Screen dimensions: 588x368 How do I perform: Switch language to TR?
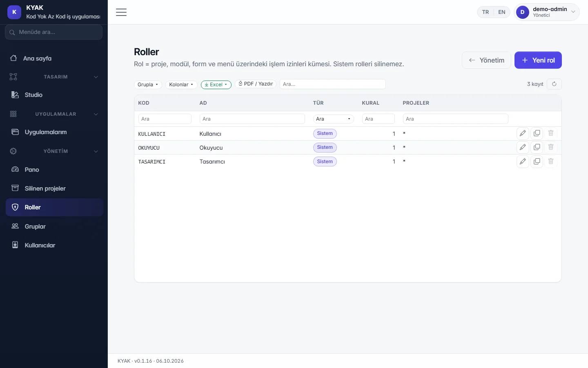click(x=486, y=12)
